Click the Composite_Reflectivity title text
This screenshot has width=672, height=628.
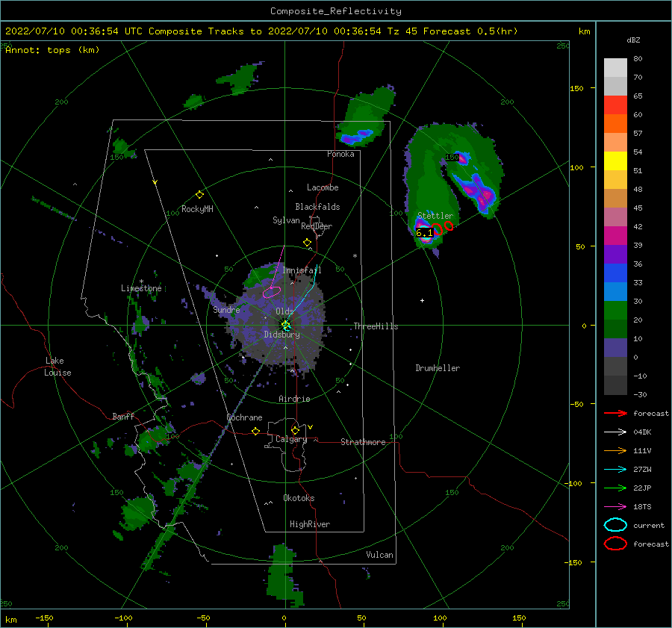point(335,11)
